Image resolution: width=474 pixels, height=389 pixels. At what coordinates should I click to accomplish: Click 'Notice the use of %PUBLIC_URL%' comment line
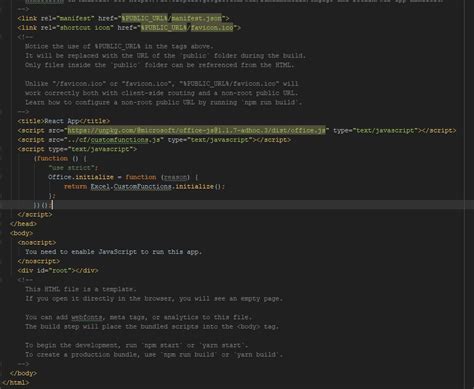pos(119,46)
